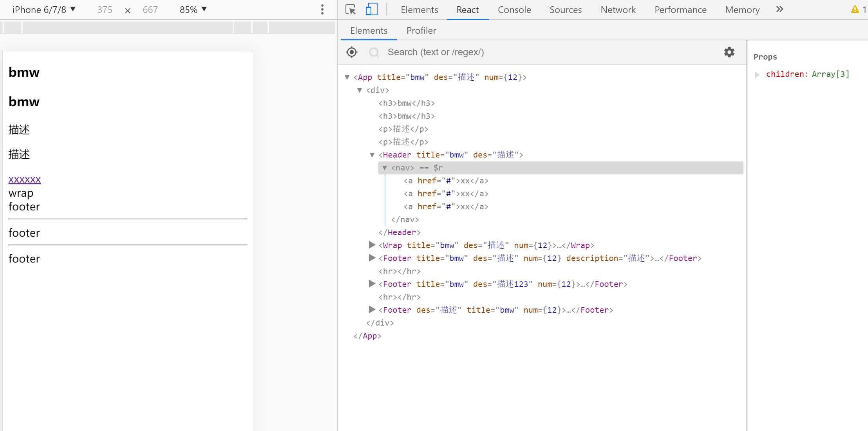Open the 85% zoom dropdown

click(x=193, y=10)
